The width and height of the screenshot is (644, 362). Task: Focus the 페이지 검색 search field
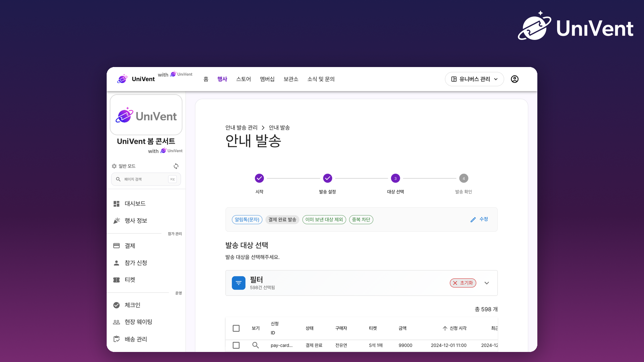146,179
